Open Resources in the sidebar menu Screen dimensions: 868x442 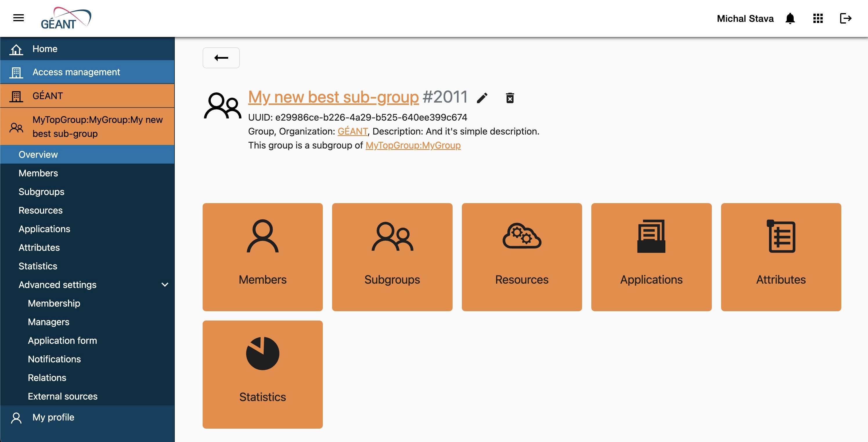87,210
